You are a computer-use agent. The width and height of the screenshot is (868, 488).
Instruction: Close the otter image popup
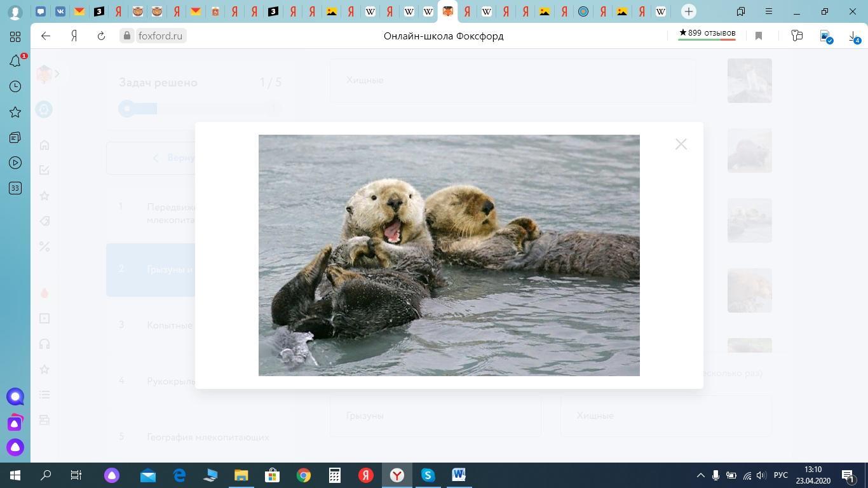click(681, 144)
